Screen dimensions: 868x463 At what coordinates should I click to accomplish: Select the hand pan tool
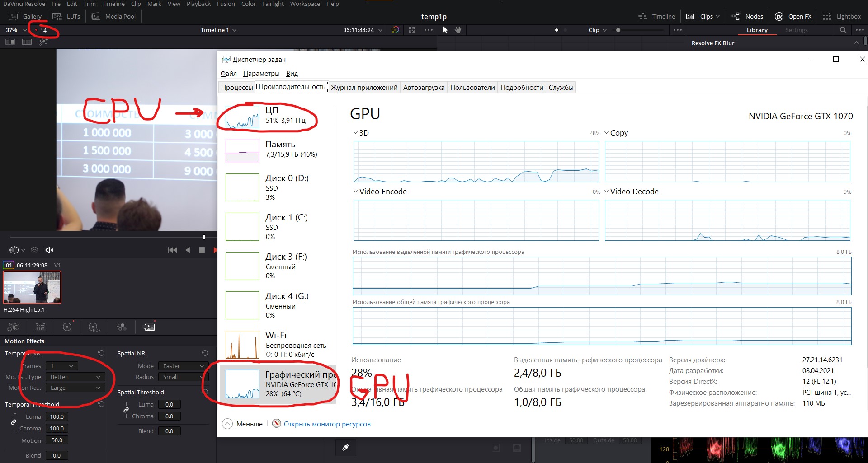pyautogui.click(x=458, y=30)
